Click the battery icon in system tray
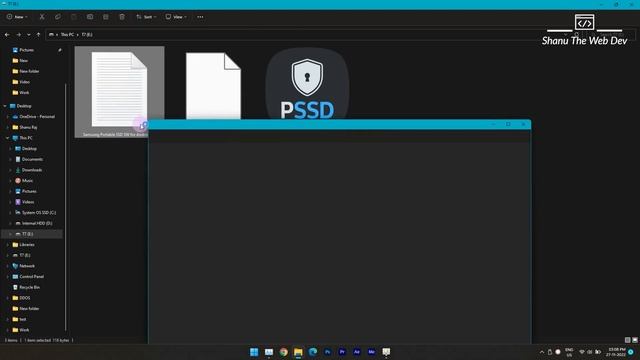The width and height of the screenshot is (640, 360). 598,352
